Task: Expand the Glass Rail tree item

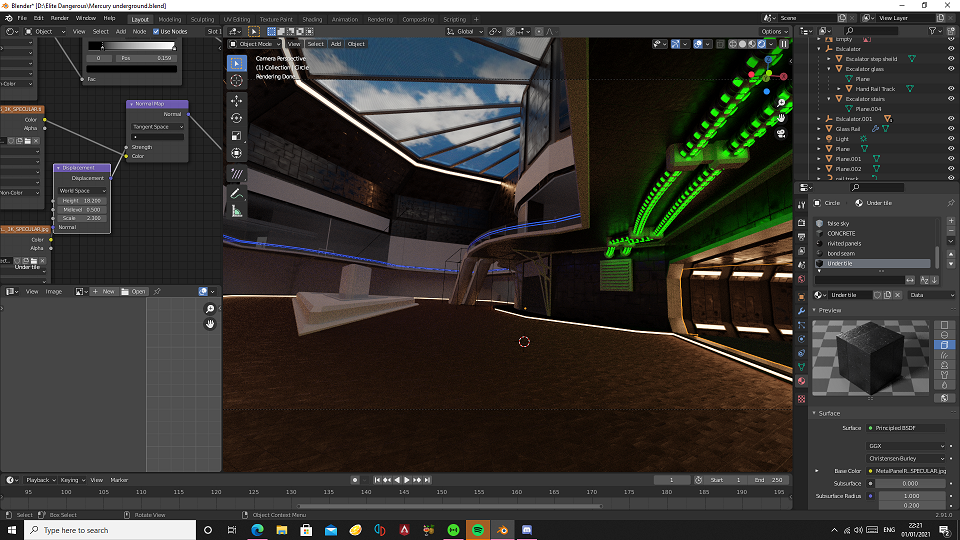Action: click(819, 129)
